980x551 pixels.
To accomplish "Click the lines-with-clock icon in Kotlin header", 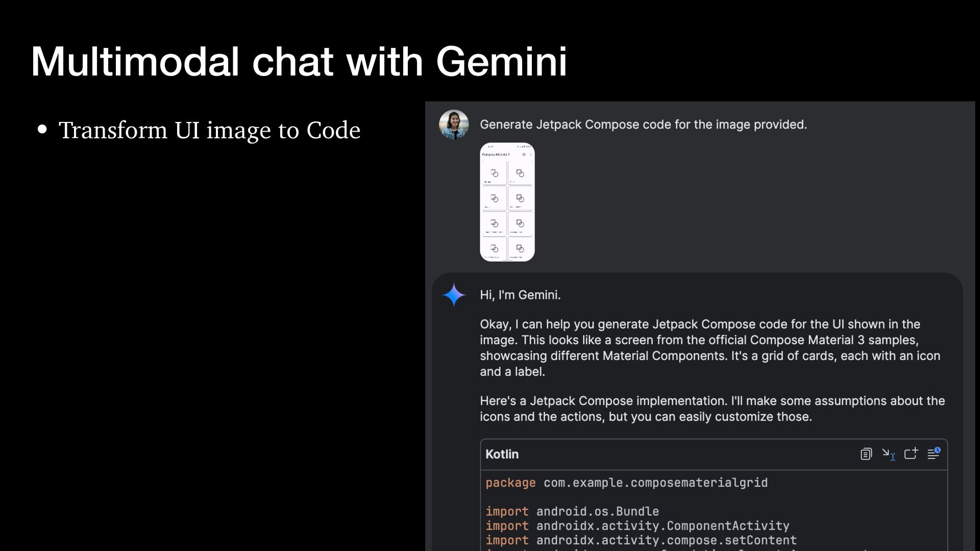I will [934, 454].
